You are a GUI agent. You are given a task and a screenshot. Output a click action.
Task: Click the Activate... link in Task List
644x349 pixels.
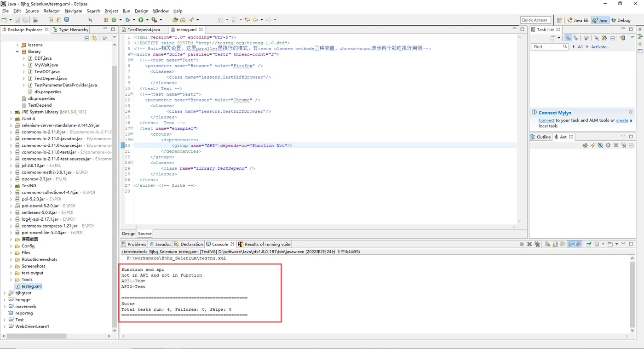point(600,47)
